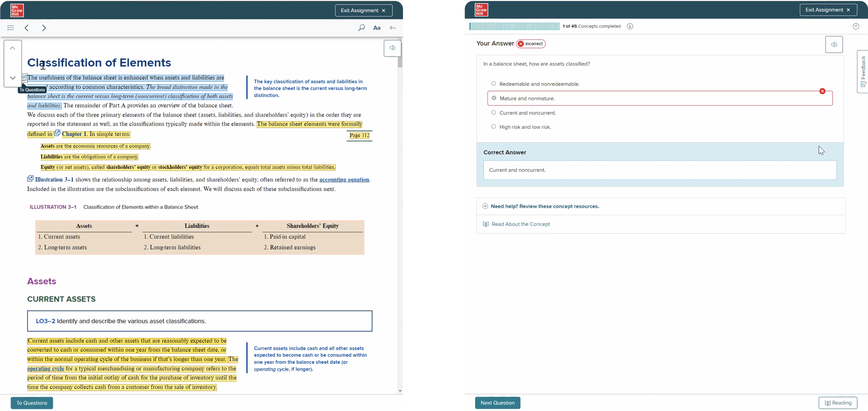The height and width of the screenshot is (411, 868).
Task: Play audio for the question panel
Action: (x=834, y=45)
